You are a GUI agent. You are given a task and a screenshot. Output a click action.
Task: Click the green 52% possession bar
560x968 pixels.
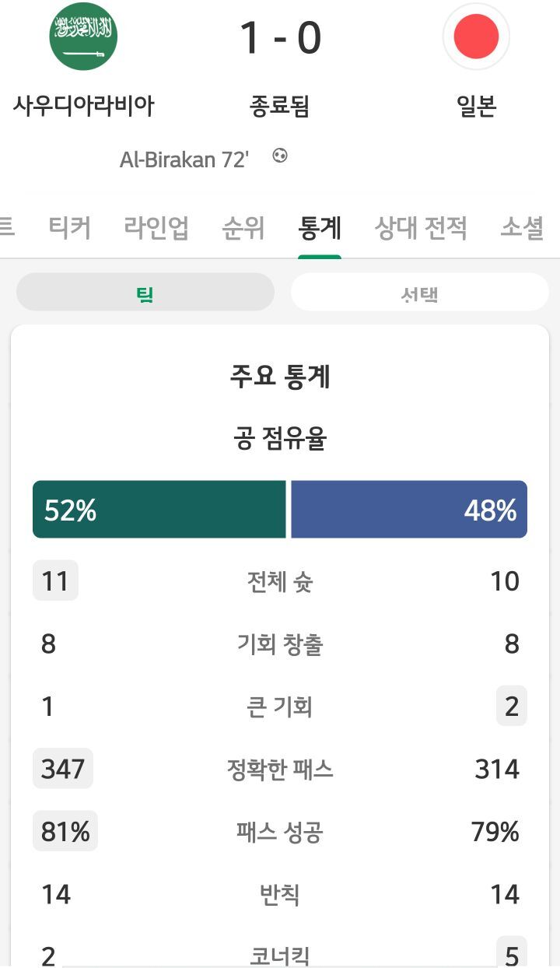[x=159, y=510]
